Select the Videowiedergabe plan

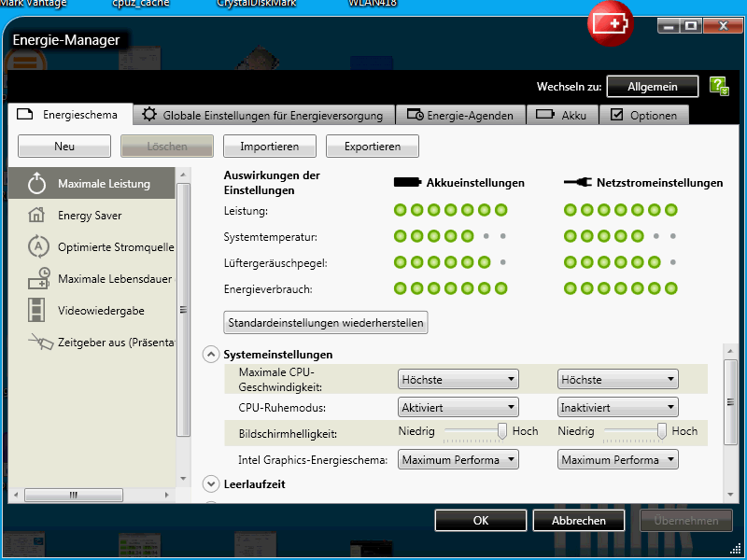click(x=92, y=311)
